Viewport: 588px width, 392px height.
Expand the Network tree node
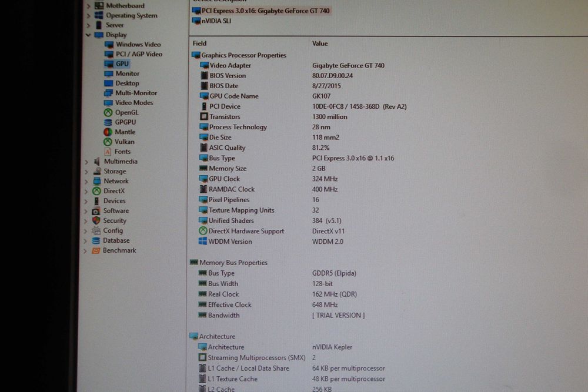[86, 181]
